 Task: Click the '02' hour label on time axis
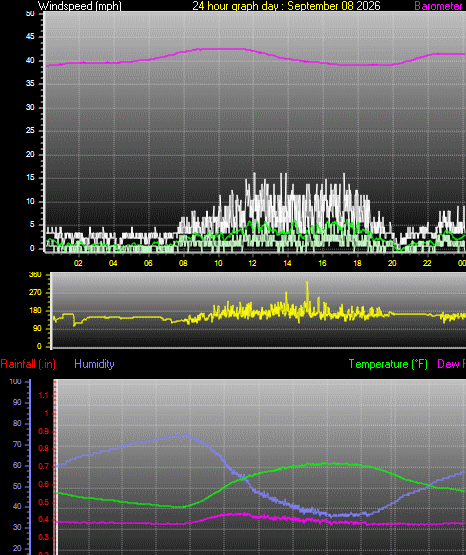78,263
